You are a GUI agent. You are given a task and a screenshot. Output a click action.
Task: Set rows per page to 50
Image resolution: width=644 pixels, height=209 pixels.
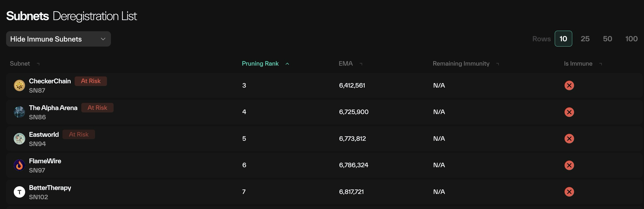click(x=607, y=39)
